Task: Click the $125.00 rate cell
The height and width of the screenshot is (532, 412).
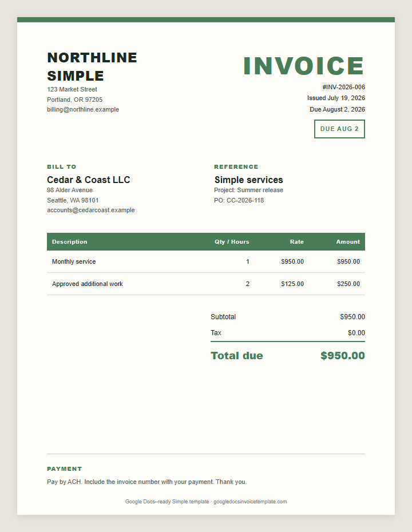Action: click(292, 284)
